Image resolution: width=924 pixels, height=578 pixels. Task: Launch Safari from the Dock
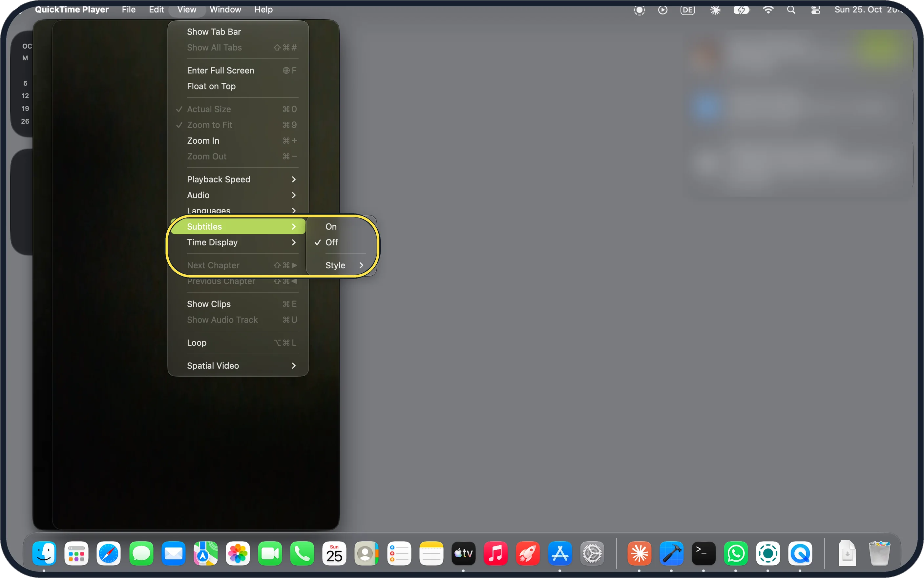click(109, 553)
